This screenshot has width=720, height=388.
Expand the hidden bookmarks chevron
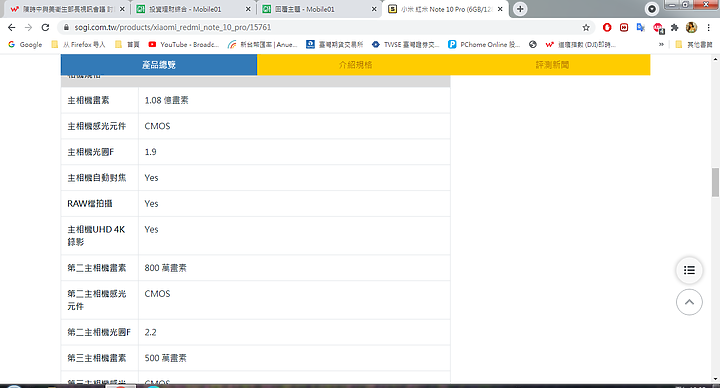click(x=661, y=45)
